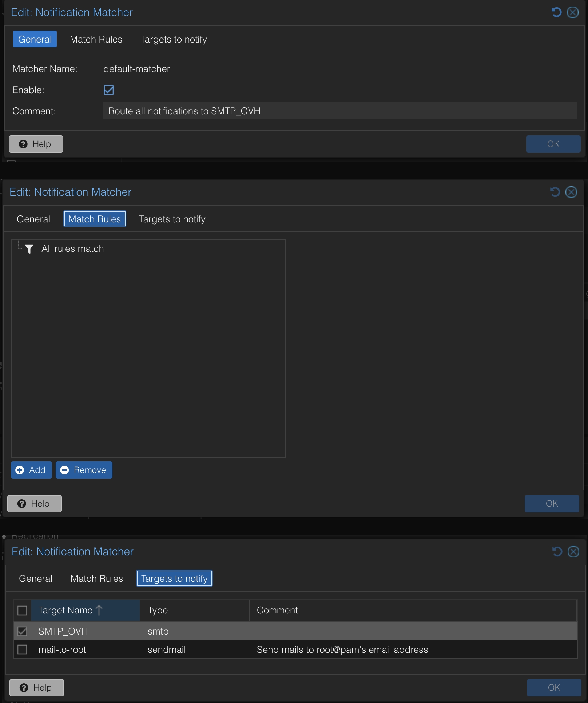Click OK in the dialog with the Comment field
This screenshot has width=588, height=703.
click(x=553, y=144)
